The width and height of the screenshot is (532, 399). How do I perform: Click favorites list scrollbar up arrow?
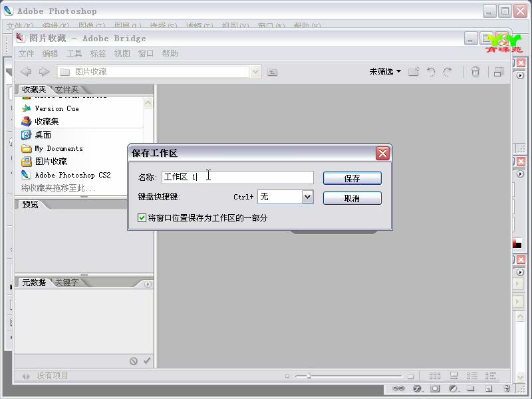(148, 103)
